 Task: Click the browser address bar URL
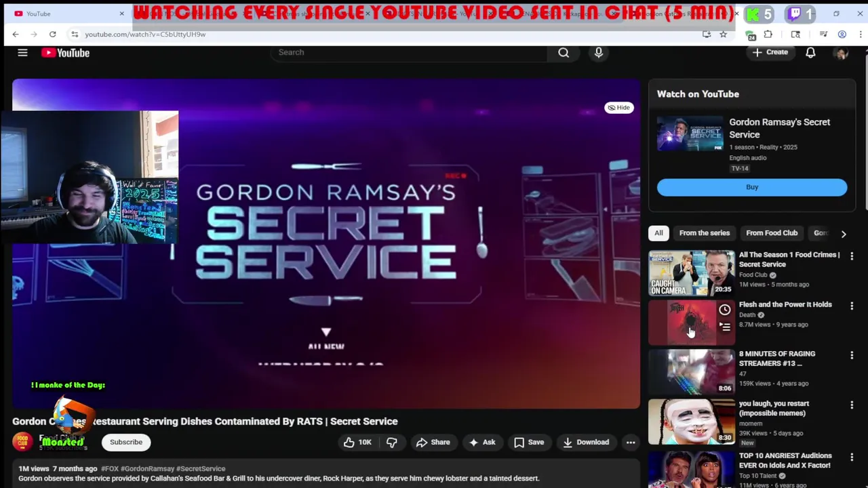click(x=145, y=34)
